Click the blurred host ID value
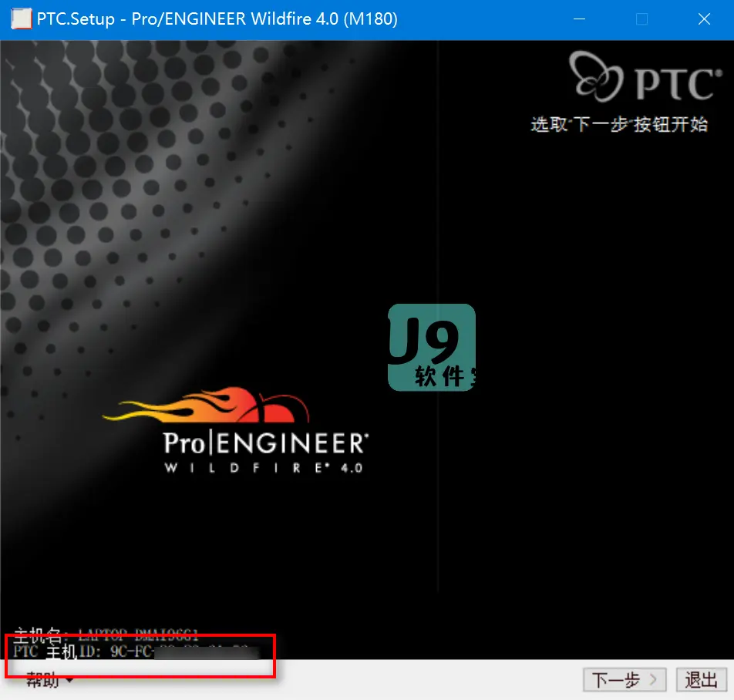The height and width of the screenshot is (700, 734). [x=207, y=651]
